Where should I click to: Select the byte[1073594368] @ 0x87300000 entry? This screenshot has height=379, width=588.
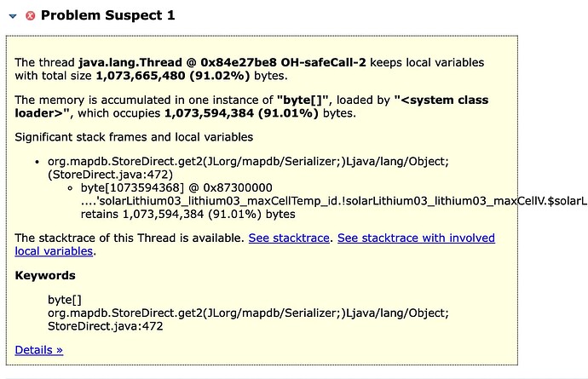pos(176,187)
